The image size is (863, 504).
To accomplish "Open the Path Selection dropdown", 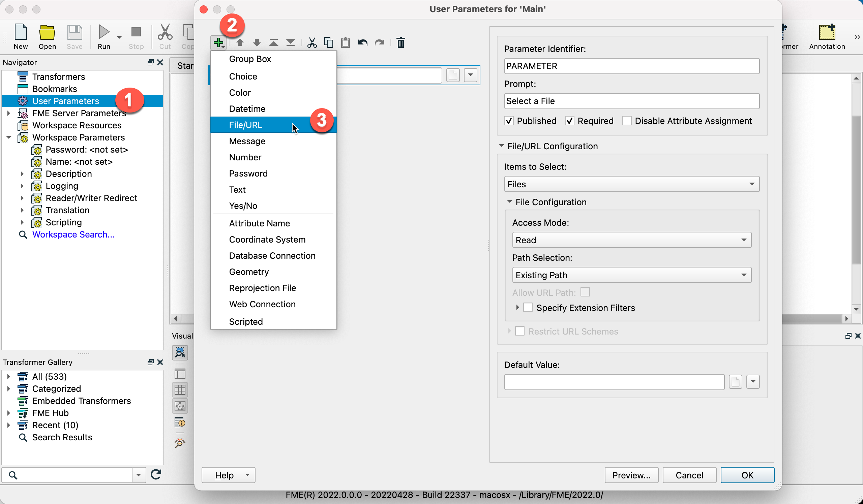I will point(631,275).
